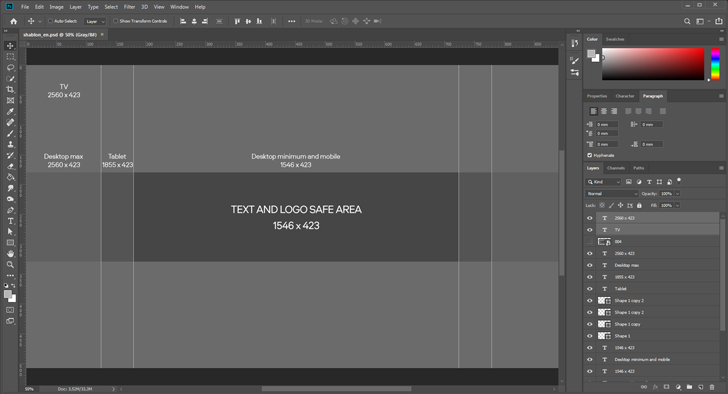The image size is (728, 394).
Task: Select the Eyedropper tool
Action: [x=10, y=111]
